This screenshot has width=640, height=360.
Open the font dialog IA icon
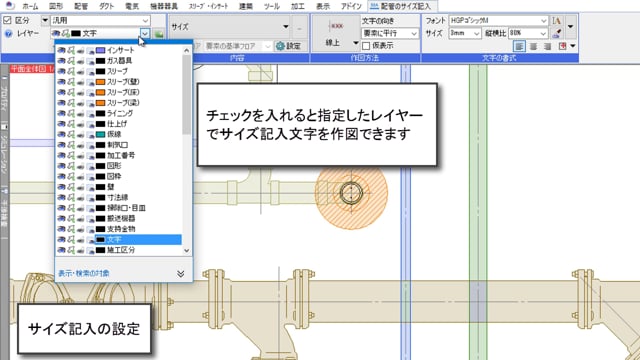point(556,20)
